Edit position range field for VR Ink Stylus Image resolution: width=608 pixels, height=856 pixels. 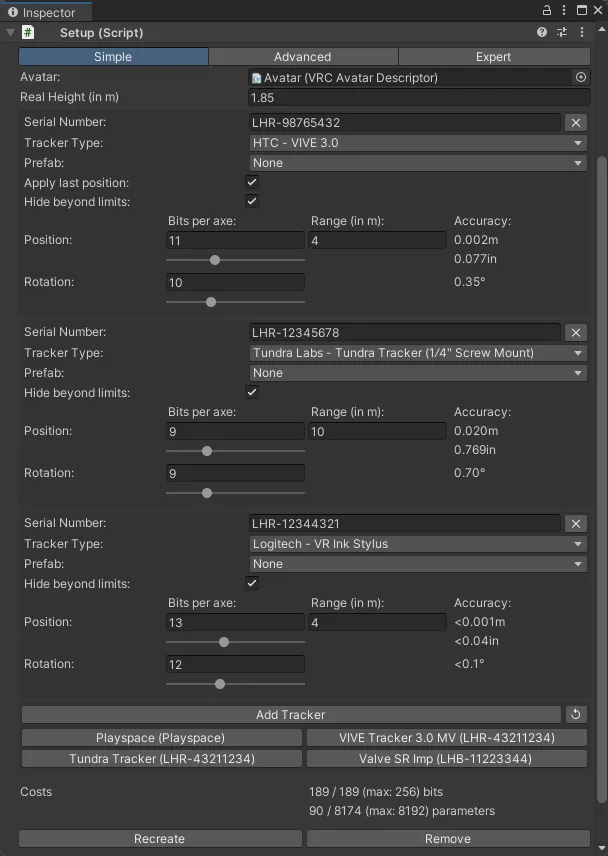[x=378, y=622]
